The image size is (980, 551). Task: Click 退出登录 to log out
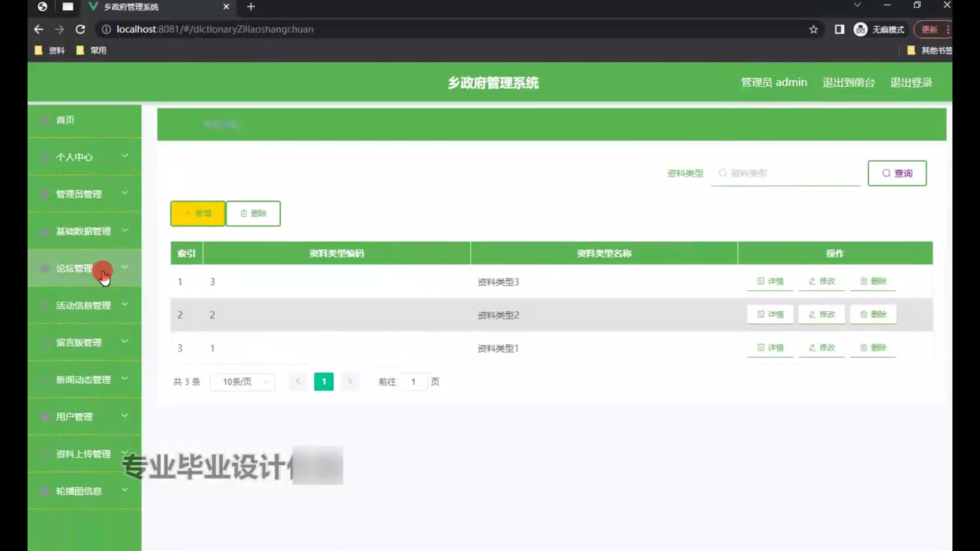coord(911,82)
